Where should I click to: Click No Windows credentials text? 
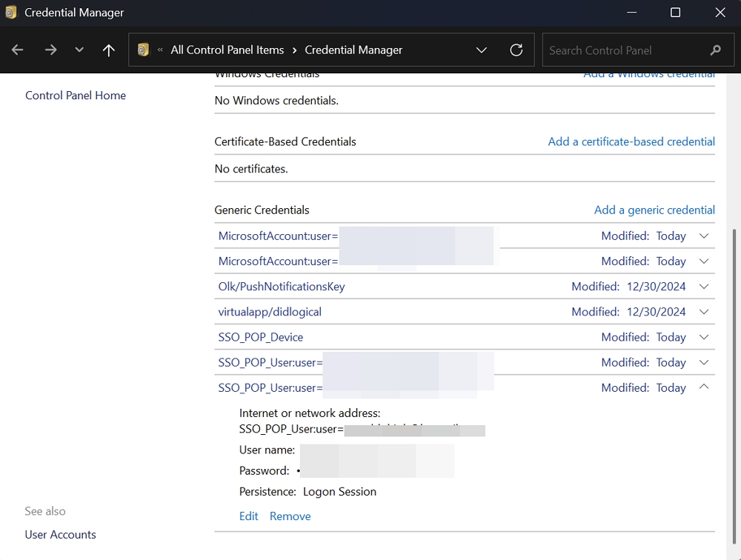(x=276, y=101)
